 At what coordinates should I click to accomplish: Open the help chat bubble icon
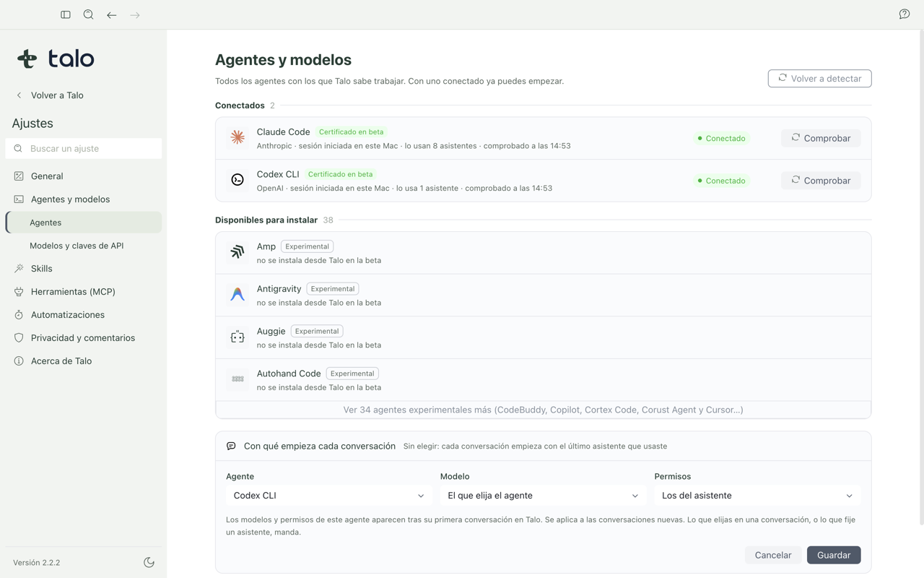905,14
